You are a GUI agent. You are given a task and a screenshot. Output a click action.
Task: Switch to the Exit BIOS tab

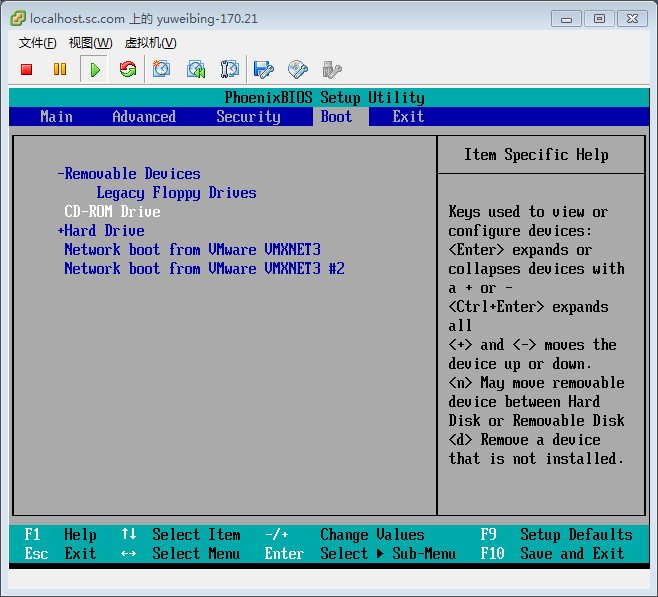pos(408,117)
